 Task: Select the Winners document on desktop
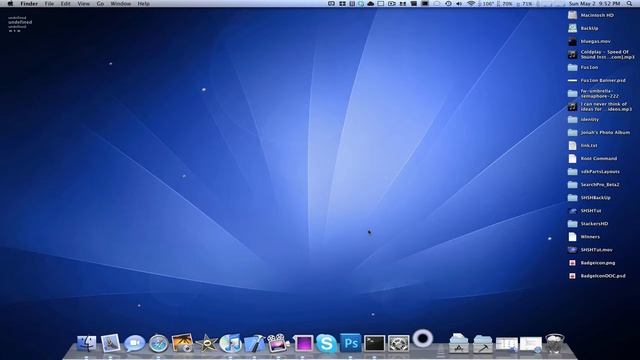click(584, 237)
